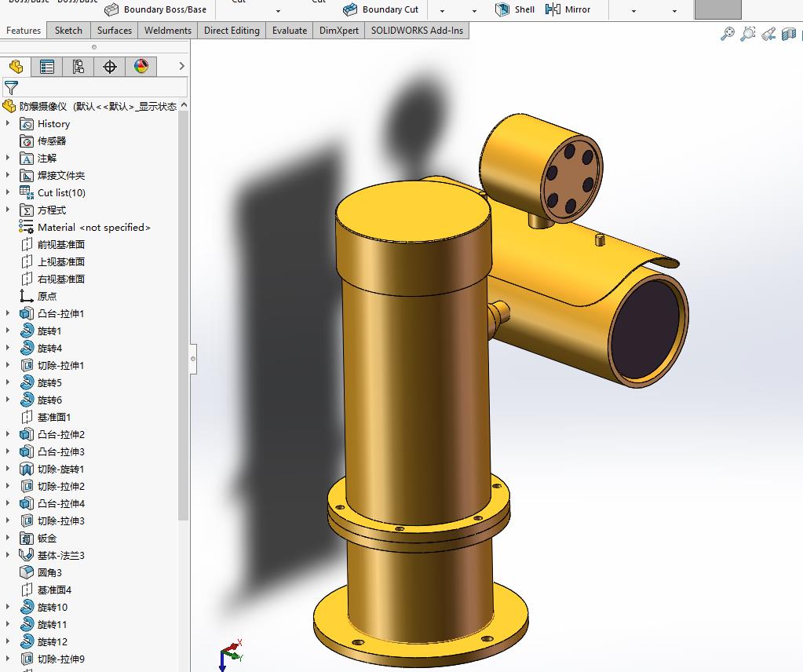
Task: Click the feature tree vertical scrollbar
Action: click(x=184, y=315)
